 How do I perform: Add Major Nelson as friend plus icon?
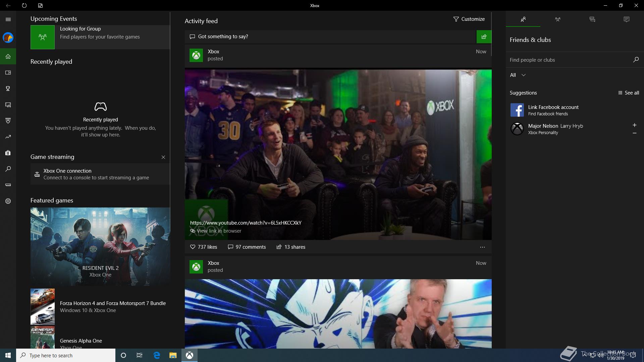tap(634, 125)
